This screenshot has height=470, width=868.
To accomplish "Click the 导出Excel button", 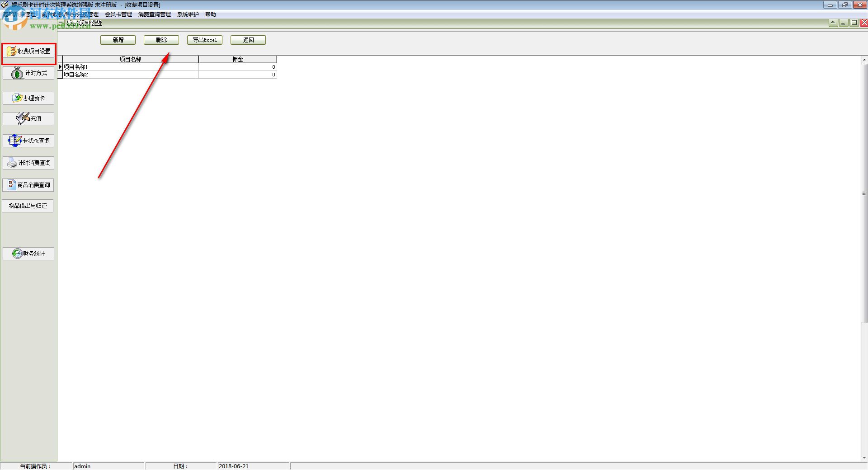I will coord(205,40).
